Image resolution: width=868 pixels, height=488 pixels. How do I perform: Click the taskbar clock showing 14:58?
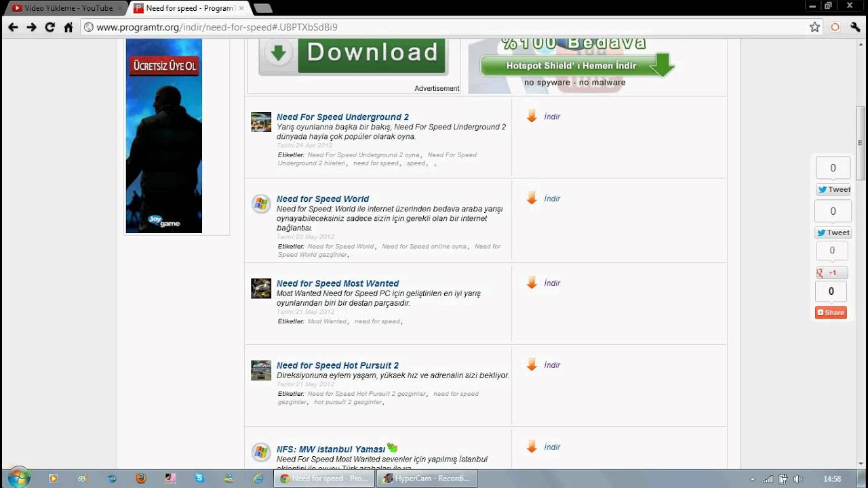832,479
